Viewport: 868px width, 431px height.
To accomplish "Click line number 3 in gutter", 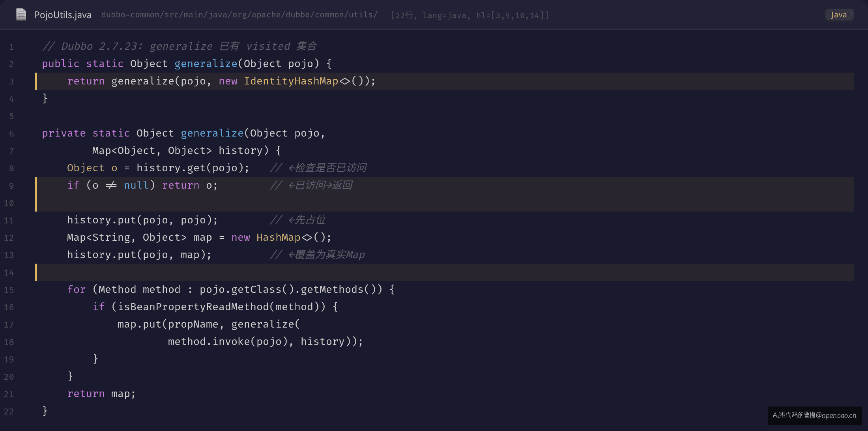I will pos(11,82).
